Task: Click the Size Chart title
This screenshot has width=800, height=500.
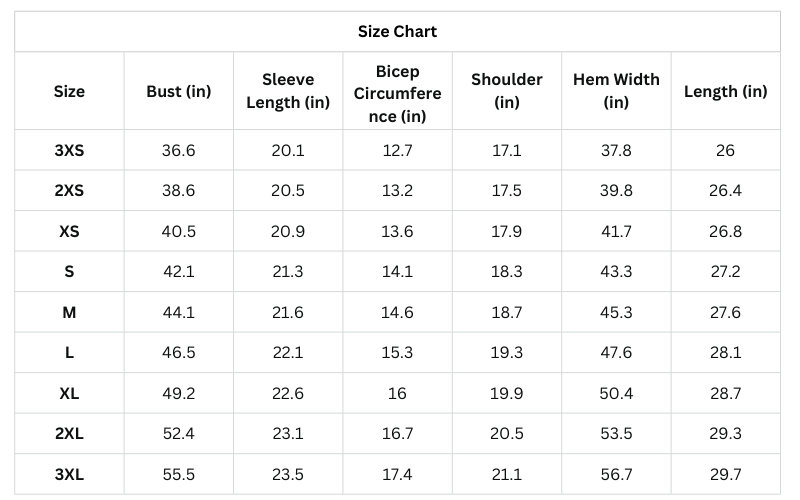Action: tap(397, 31)
